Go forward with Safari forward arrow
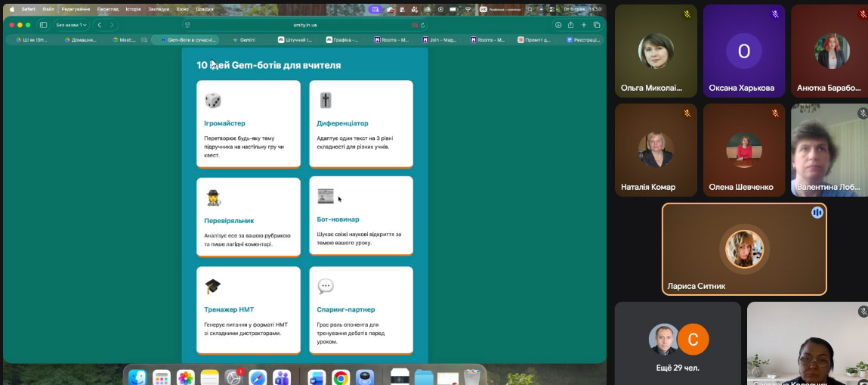 tap(112, 25)
